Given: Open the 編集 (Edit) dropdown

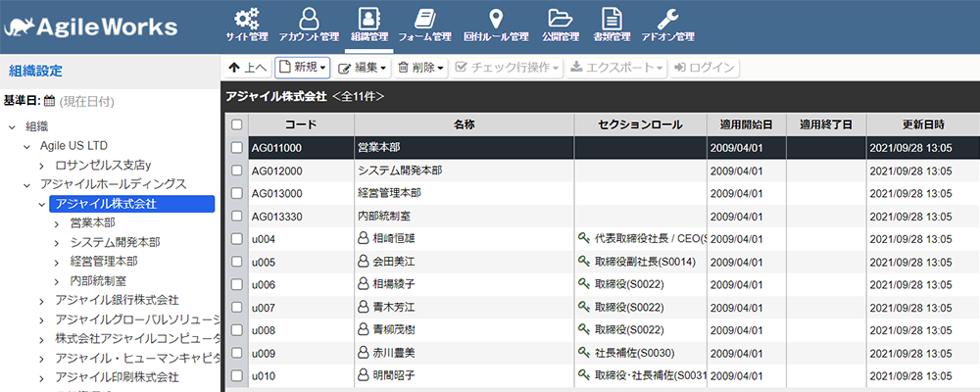Looking at the screenshot, I should [362, 68].
